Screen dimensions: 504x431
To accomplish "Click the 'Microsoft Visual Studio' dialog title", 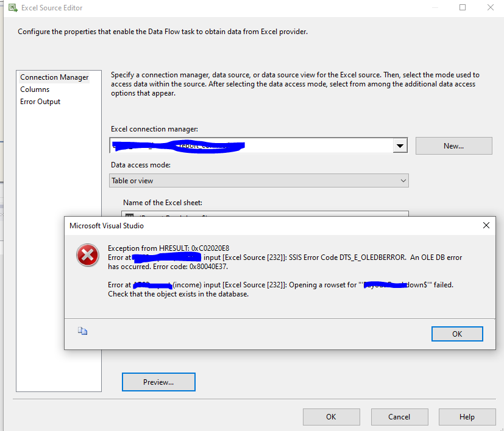I will point(107,226).
